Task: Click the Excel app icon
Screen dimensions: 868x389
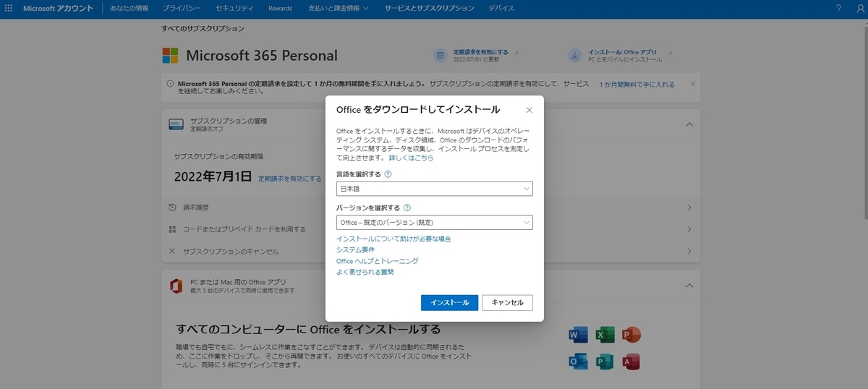Action: [605, 335]
